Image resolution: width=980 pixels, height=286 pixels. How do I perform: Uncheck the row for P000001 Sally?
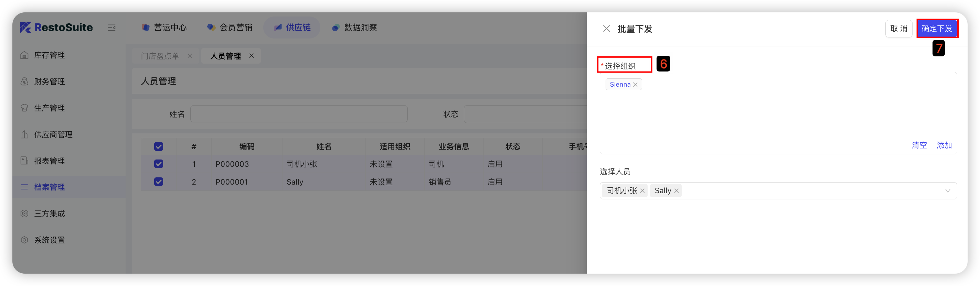click(x=159, y=182)
